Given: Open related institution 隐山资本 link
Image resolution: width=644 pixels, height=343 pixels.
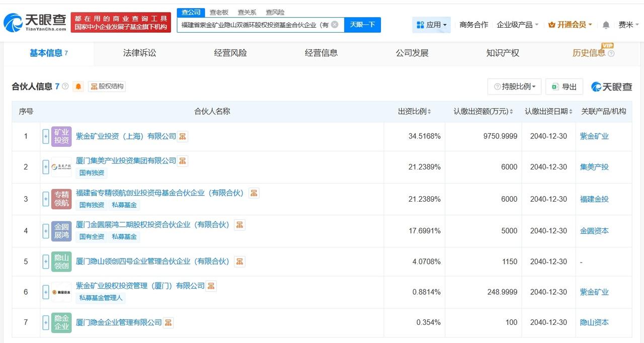Looking at the screenshot, I should click(x=594, y=322).
